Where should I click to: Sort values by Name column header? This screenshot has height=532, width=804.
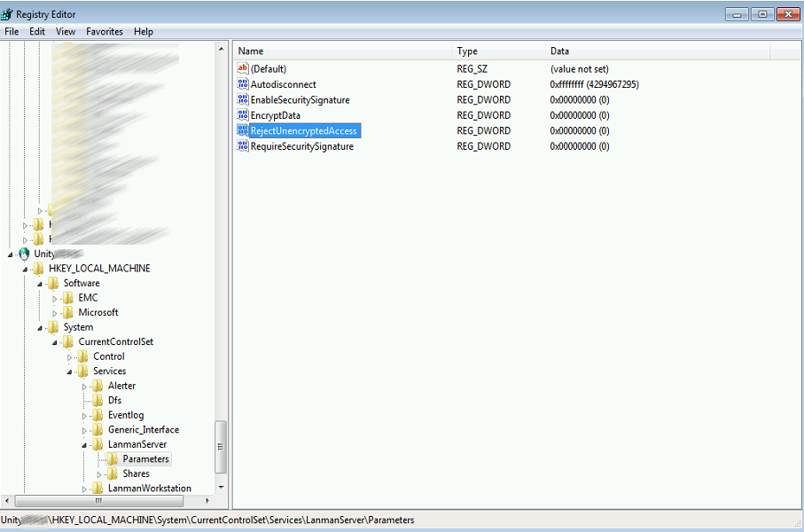click(x=342, y=51)
